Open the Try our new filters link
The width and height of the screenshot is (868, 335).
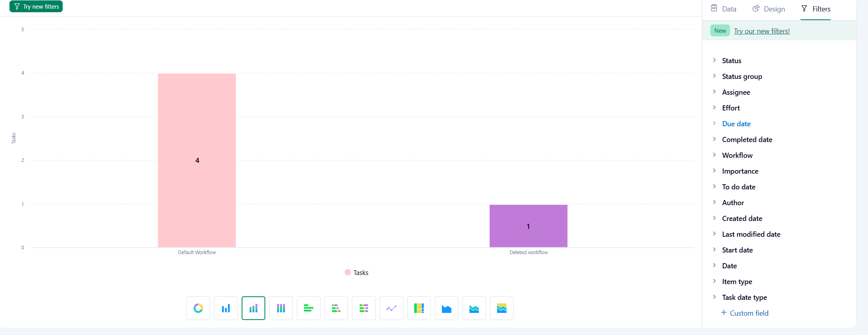pyautogui.click(x=762, y=31)
